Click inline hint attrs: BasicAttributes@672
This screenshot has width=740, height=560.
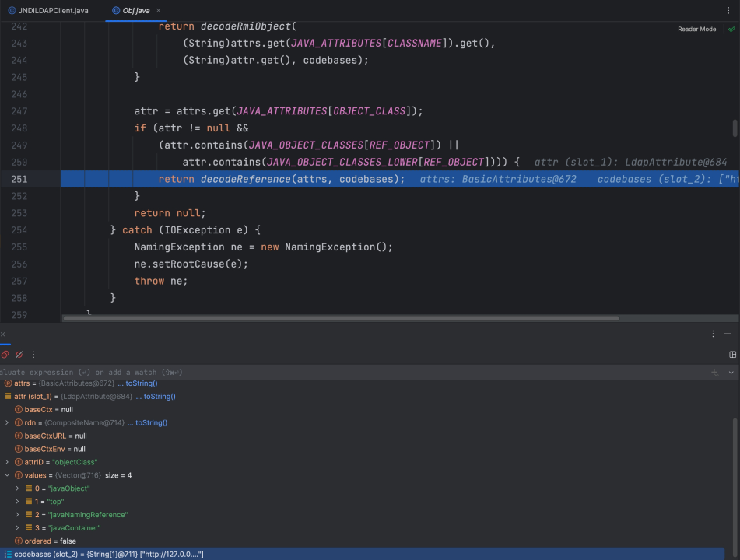coord(498,179)
